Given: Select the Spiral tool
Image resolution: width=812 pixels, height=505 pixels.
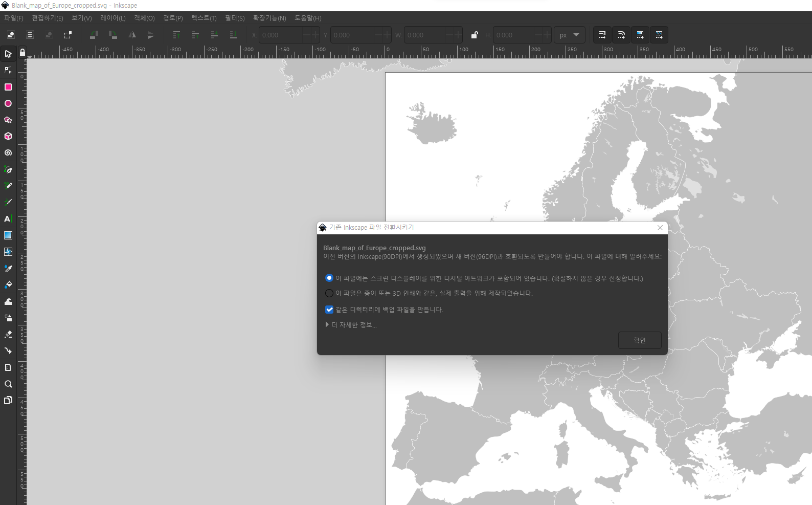Looking at the screenshot, I should [8, 152].
